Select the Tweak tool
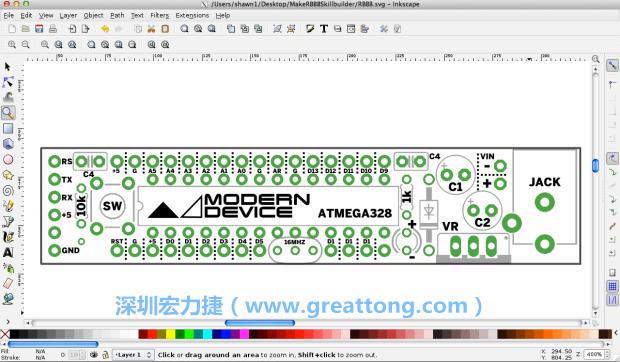Viewport: 620px width, 362px height. pos(8,97)
